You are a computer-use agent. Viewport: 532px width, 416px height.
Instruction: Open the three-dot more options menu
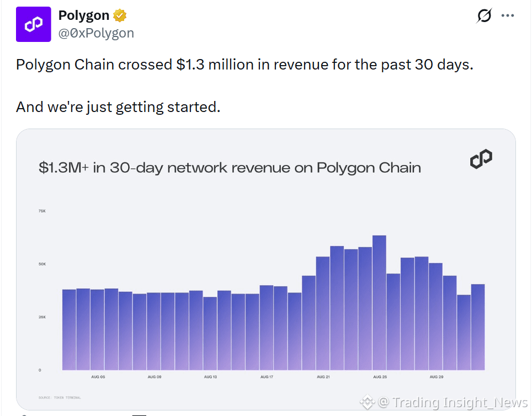pyautogui.click(x=508, y=15)
